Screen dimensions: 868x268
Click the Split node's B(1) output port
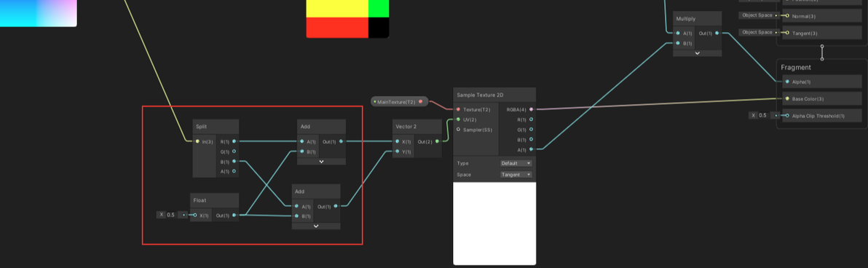tap(234, 161)
